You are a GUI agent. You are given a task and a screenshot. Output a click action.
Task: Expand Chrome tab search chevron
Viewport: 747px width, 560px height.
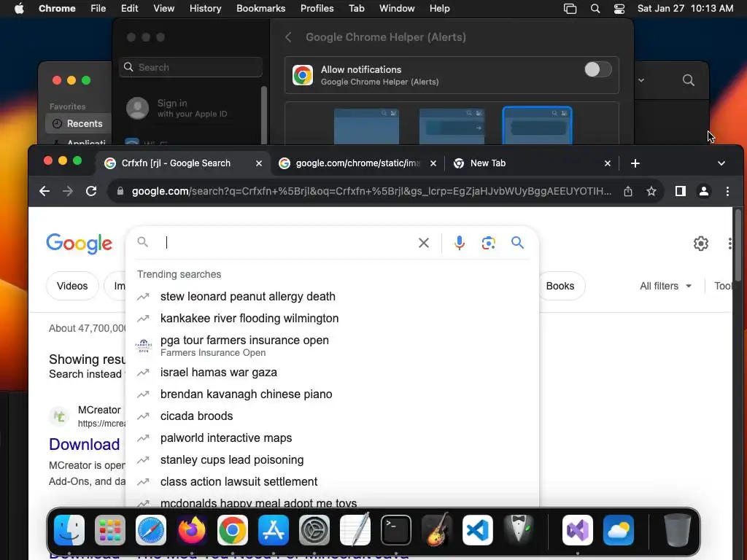721,163
